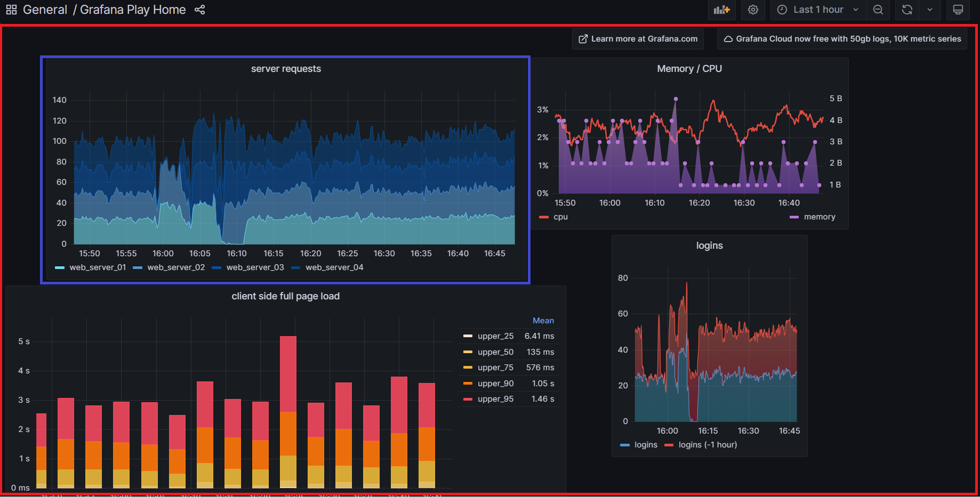Click upper_95 red color swatch

coord(468,399)
